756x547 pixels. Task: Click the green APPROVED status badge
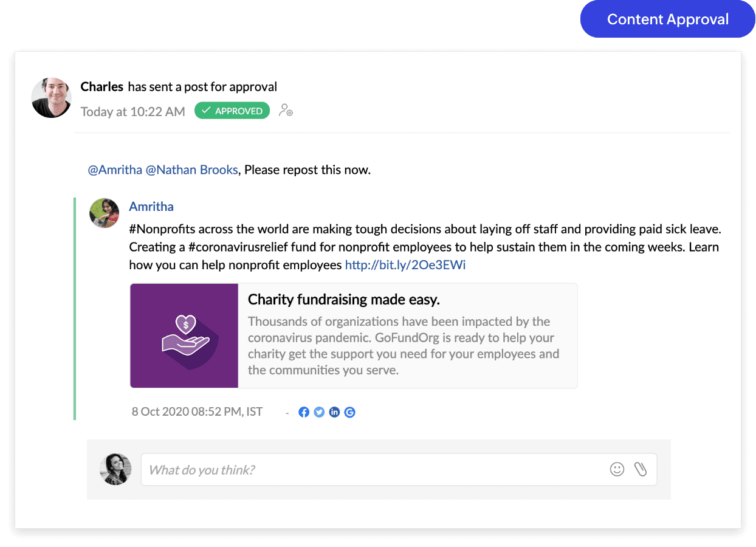232,111
